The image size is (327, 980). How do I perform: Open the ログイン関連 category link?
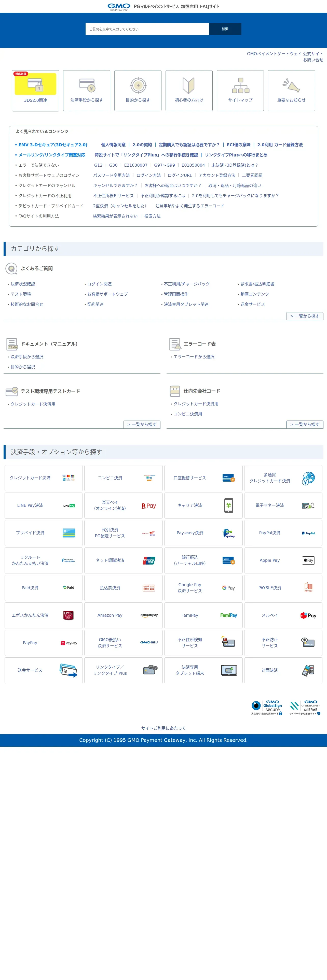(x=99, y=284)
